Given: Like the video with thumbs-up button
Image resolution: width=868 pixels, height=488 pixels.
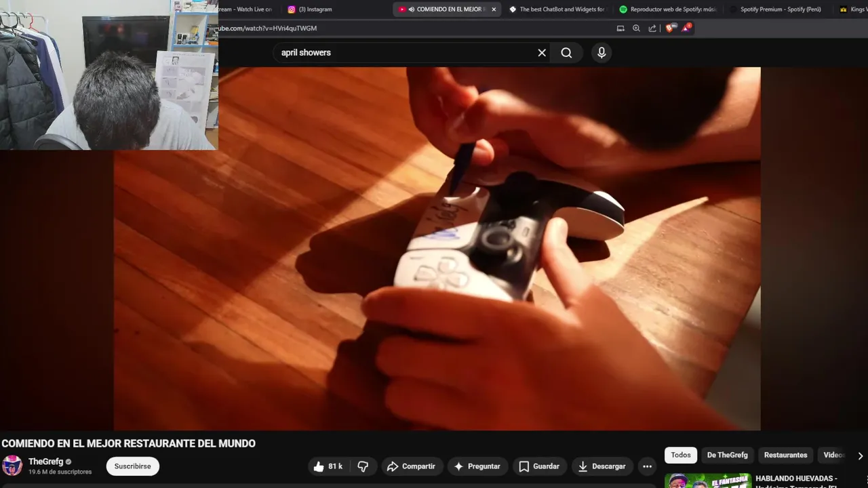Looking at the screenshot, I should [x=328, y=466].
